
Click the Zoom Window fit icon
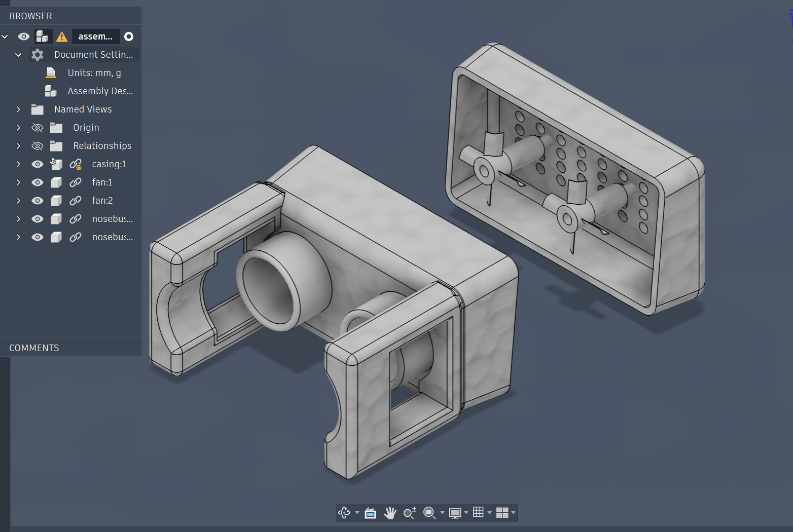tap(429, 513)
